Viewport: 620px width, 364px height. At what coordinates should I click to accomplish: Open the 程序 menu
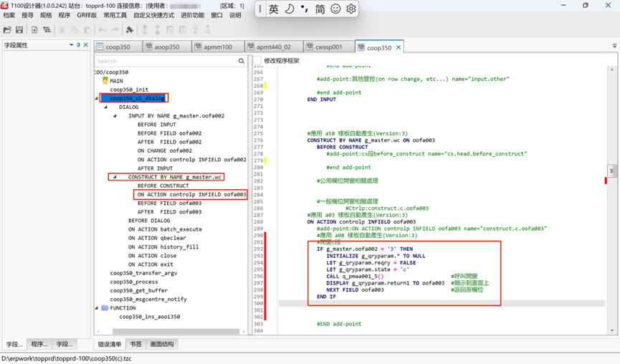click(x=64, y=16)
